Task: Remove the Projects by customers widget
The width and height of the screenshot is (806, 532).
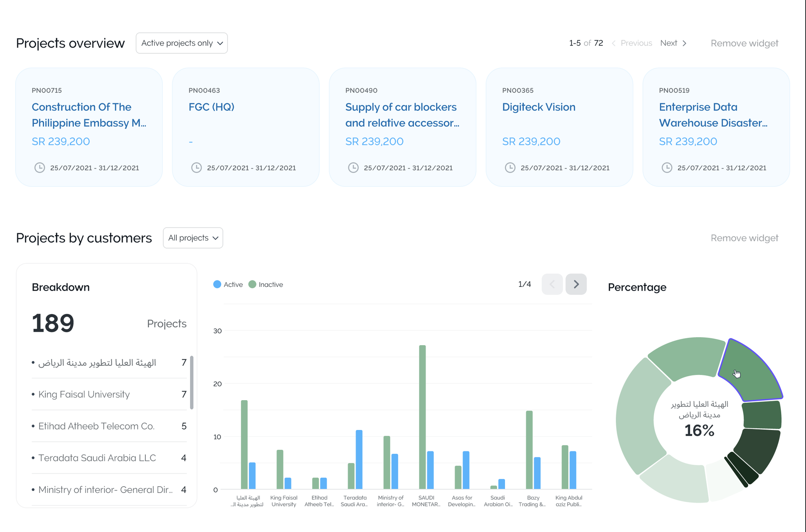Action: click(x=744, y=238)
